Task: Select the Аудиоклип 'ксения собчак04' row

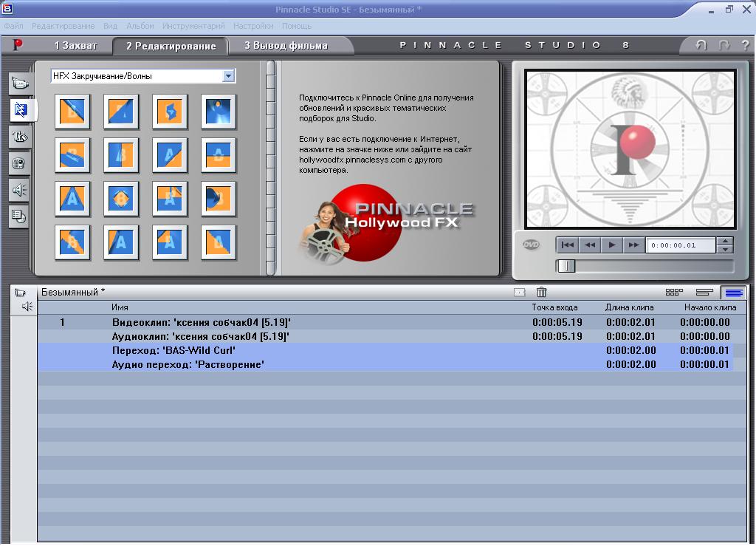Action: (x=392, y=336)
